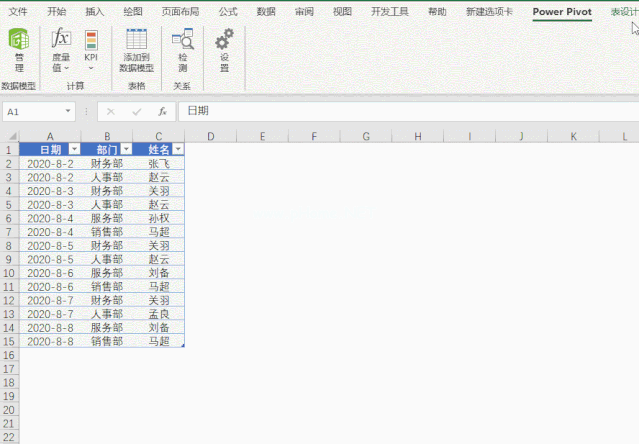The height and width of the screenshot is (444, 639).
Task: Select the cell containing 孙权
Action: 158,218
